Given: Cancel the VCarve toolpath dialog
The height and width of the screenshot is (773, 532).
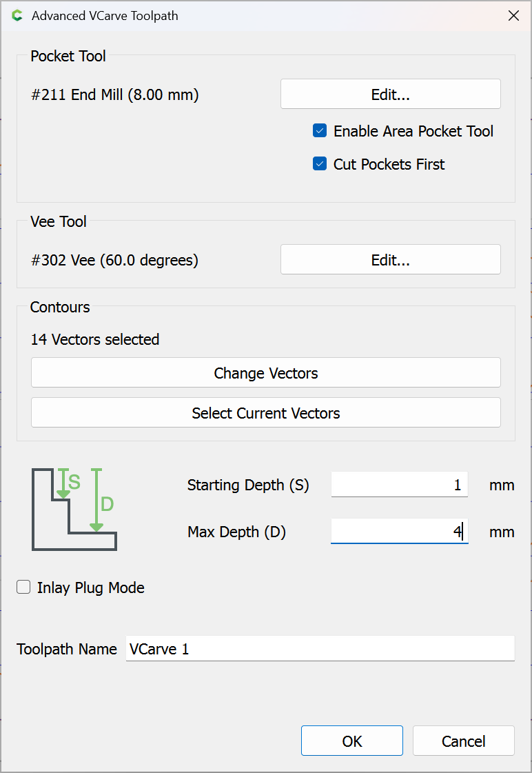Looking at the screenshot, I should click(x=463, y=741).
